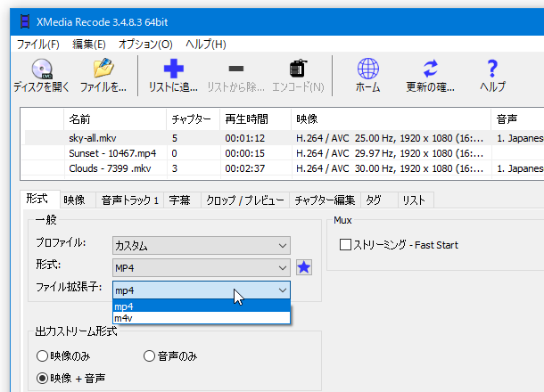
Task: Select Clouds - 7399 .mkv in file list
Action: click(x=110, y=168)
